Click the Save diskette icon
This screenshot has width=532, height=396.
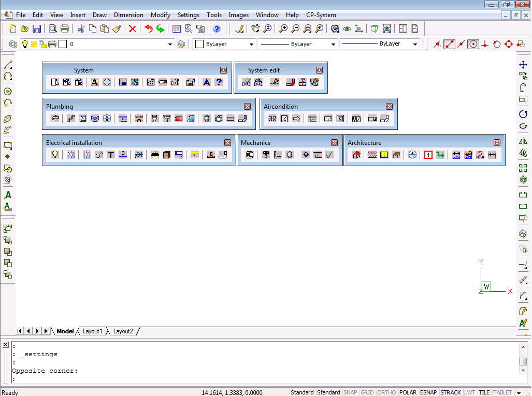point(37,29)
